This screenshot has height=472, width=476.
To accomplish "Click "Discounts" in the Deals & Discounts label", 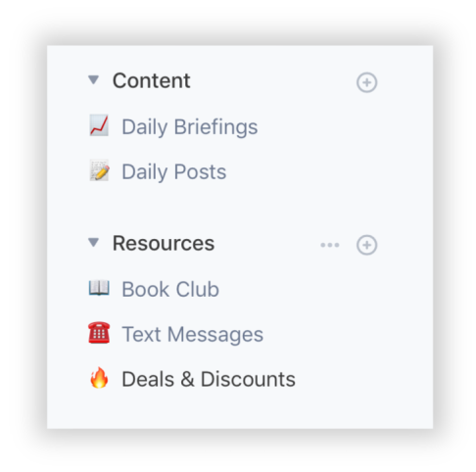I will (x=248, y=379).
